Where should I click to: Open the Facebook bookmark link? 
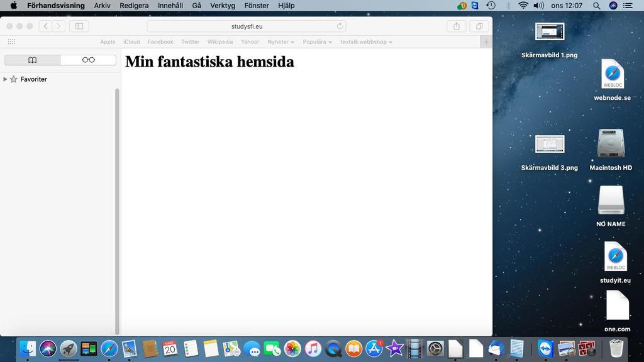160,42
